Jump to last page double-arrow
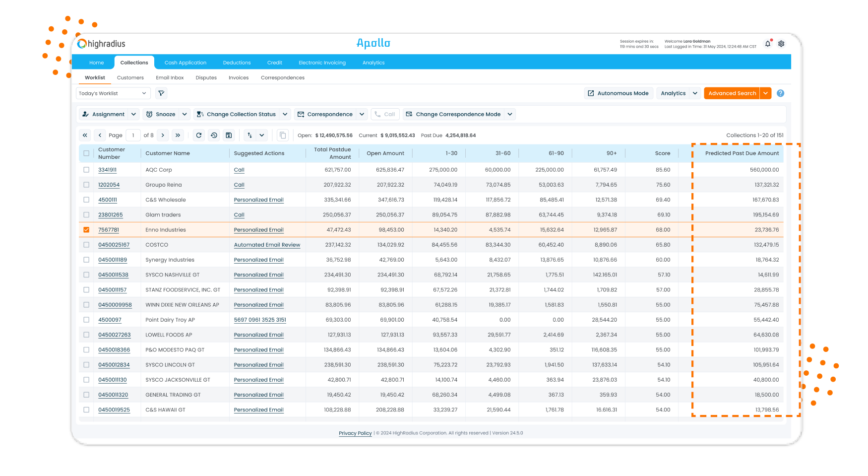This screenshot has width=868, height=476. tap(178, 135)
